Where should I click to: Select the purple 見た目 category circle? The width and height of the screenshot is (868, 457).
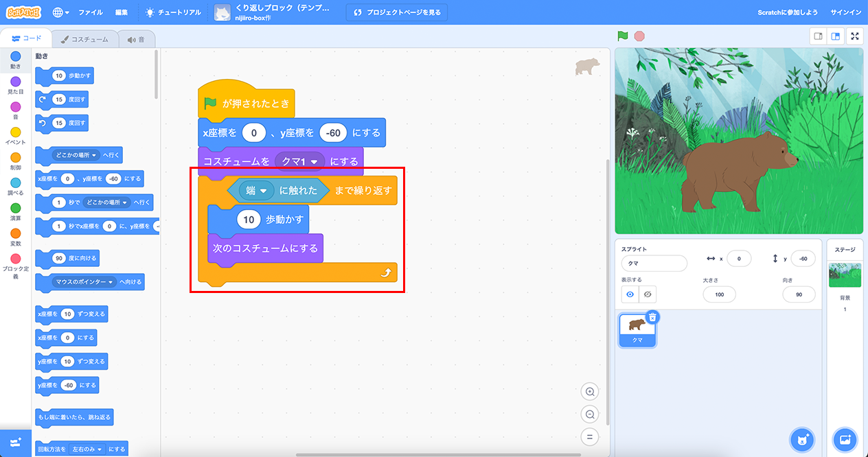(x=15, y=82)
